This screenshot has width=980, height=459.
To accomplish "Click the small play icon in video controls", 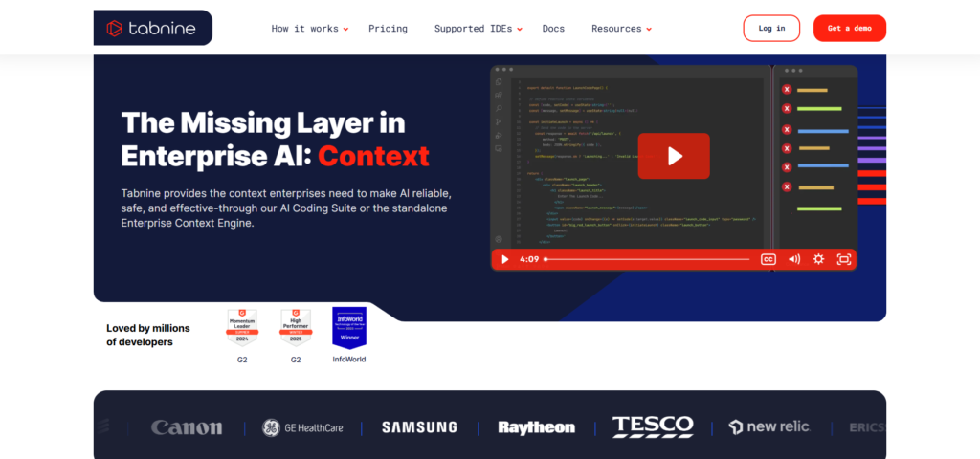I will click(x=505, y=259).
